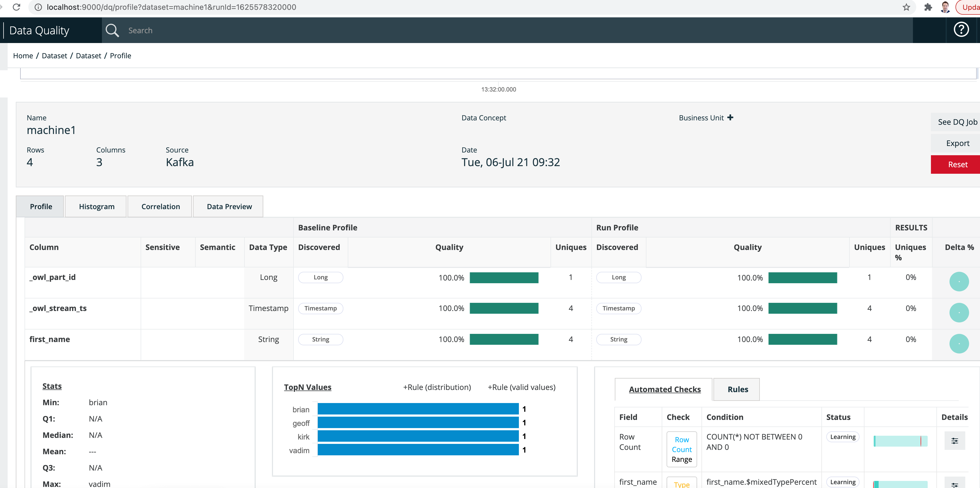
Task: Open the help question mark icon
Action: pyautogui.click(x=961, y=30)
